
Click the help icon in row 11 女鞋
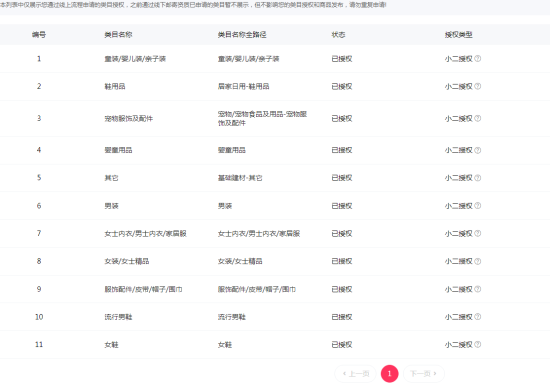(x=477, y=345)
